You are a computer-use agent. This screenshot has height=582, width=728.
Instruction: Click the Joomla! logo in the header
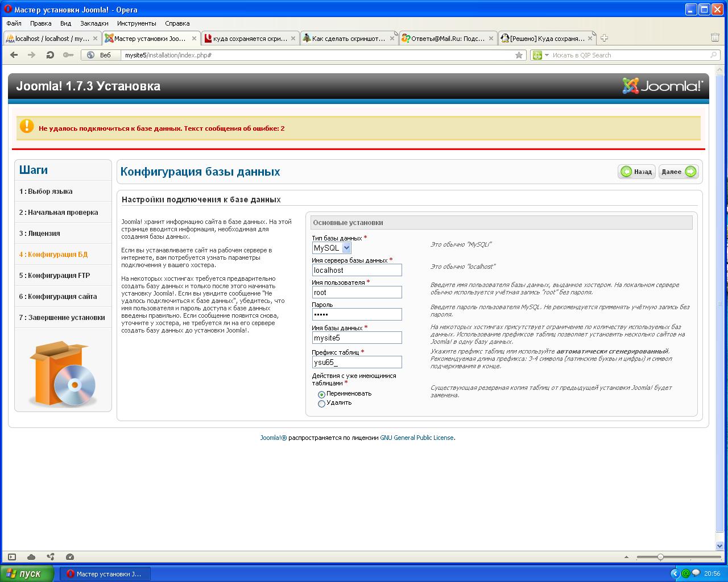(x=663, y=86)
